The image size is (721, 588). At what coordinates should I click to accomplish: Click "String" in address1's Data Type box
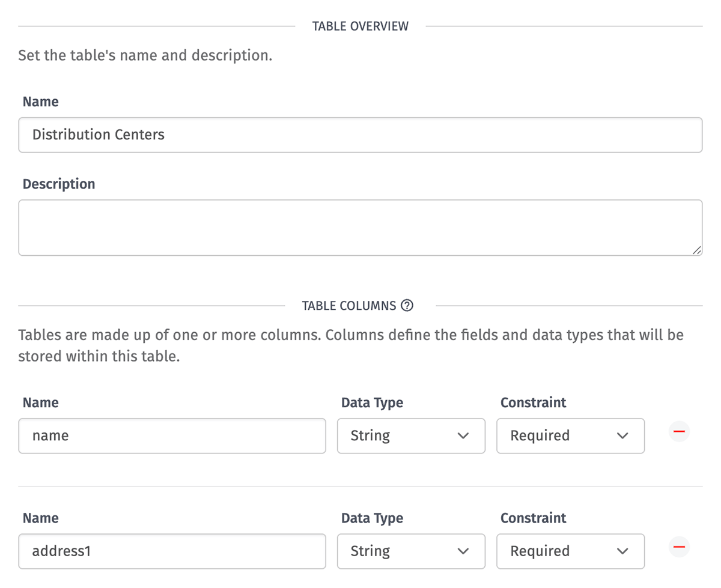[x=370, y=551]
